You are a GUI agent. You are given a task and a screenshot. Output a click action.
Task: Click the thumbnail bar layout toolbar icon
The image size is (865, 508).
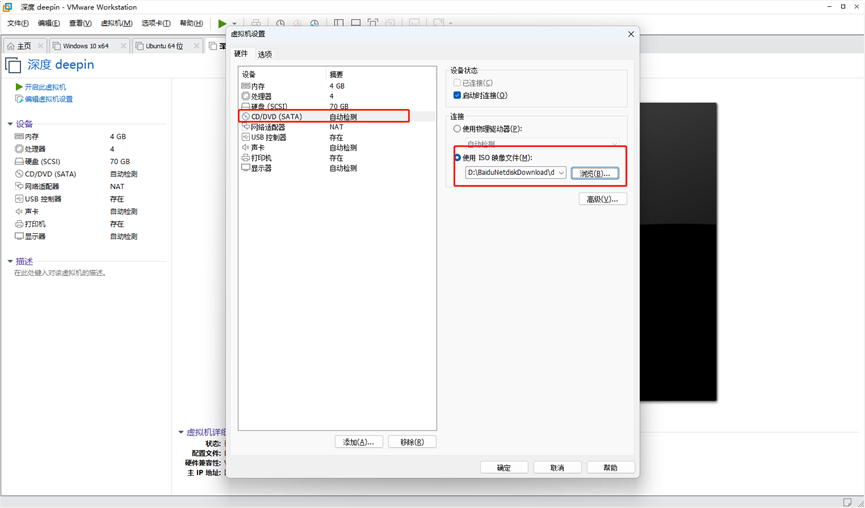(x=356, y=24)
